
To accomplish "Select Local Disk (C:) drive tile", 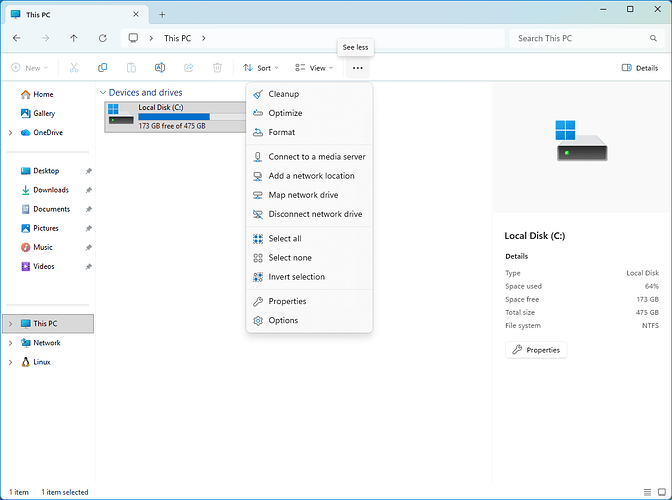I will 176,117.
